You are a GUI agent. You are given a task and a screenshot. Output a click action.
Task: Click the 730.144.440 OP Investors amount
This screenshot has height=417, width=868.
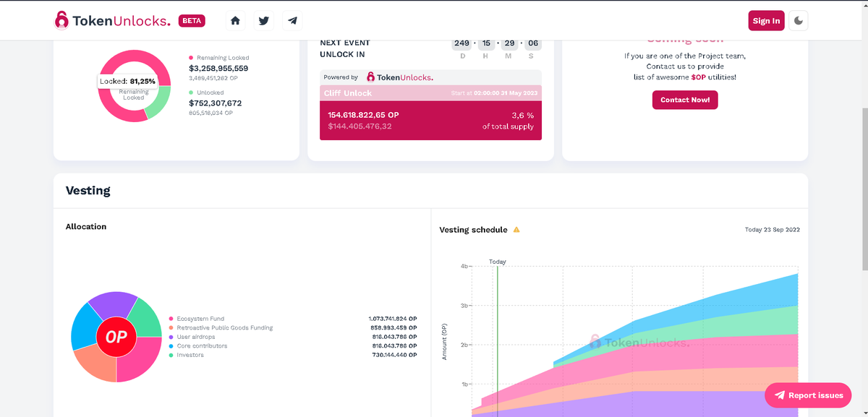tap(394, 355)
